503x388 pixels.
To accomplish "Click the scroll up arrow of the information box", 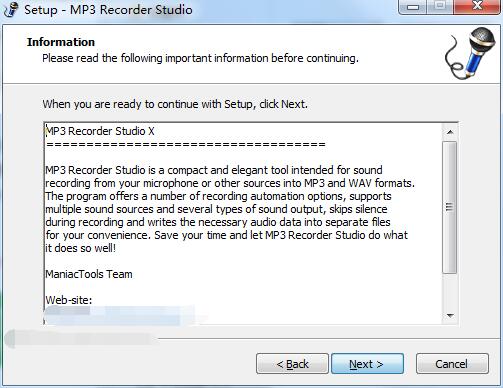I will (450, 132).
